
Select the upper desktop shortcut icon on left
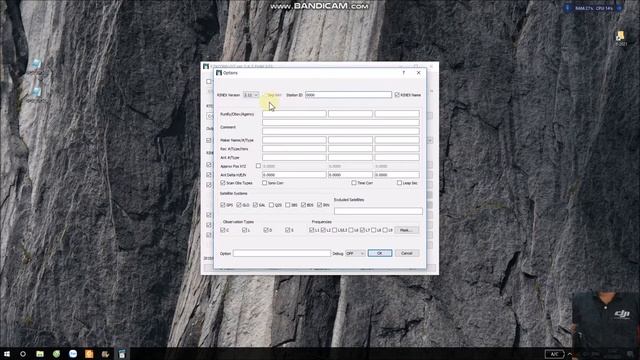click(x=36, y=64)
